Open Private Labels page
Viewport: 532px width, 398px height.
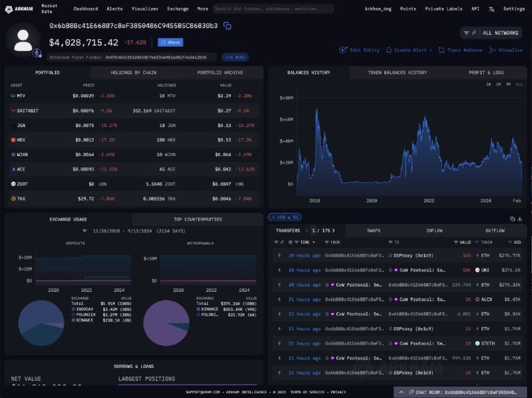[444, 9]
